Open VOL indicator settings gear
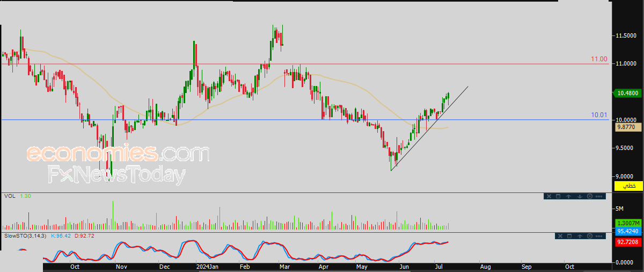The height and width of the screenshot is (272, 644). coord(590,196)
